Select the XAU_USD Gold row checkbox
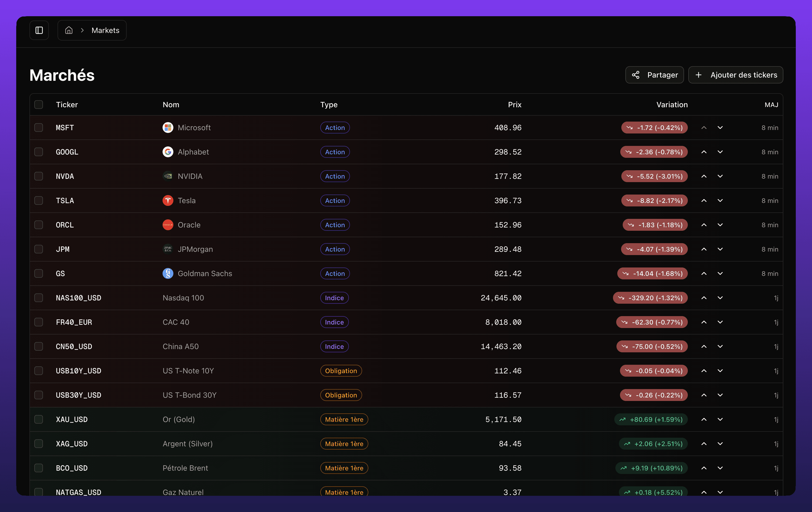Image resolution: width=812 pixels, height=512 pixels. (39, 419)
